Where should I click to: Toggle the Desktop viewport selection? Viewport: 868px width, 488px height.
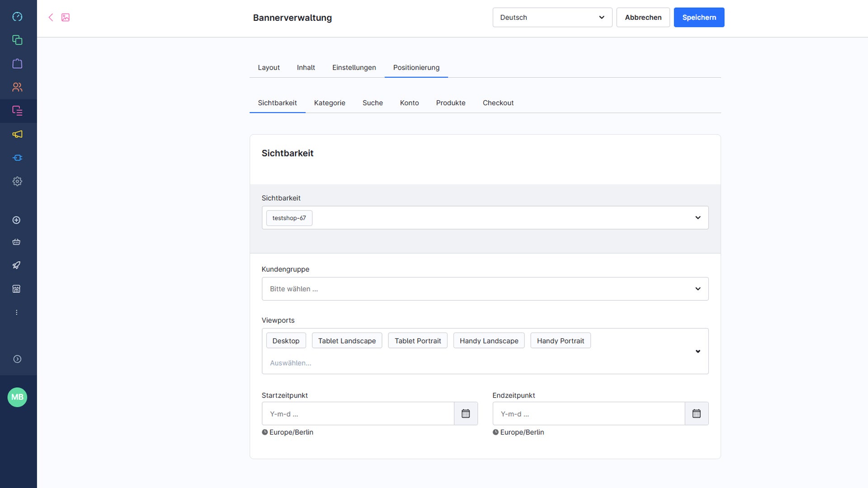(x=286, y=340)
